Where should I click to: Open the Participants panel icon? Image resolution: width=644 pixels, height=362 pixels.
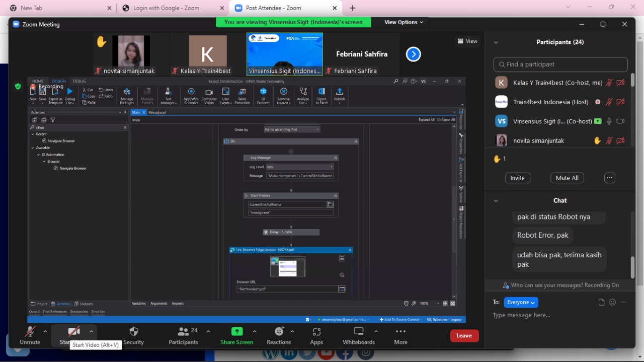(183, 332)
